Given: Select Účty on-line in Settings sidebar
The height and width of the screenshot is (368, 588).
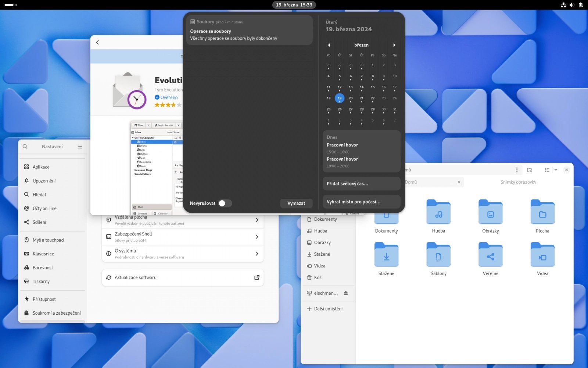Looking at the screenshot, I should [53, 208].
